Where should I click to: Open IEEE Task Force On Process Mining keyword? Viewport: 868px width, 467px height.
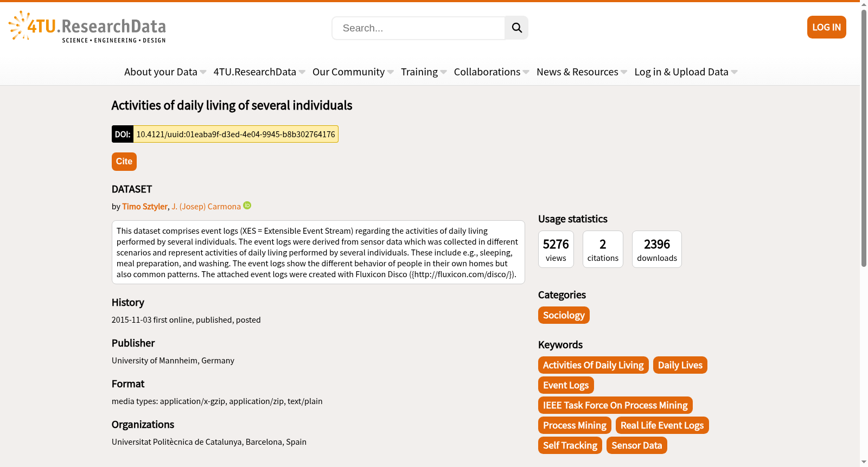click(615, 405)
